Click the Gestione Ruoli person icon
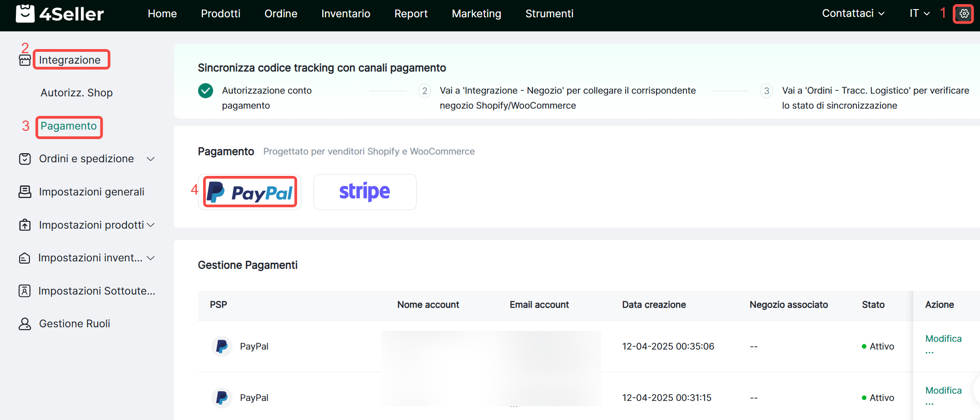 pos(25,324)
